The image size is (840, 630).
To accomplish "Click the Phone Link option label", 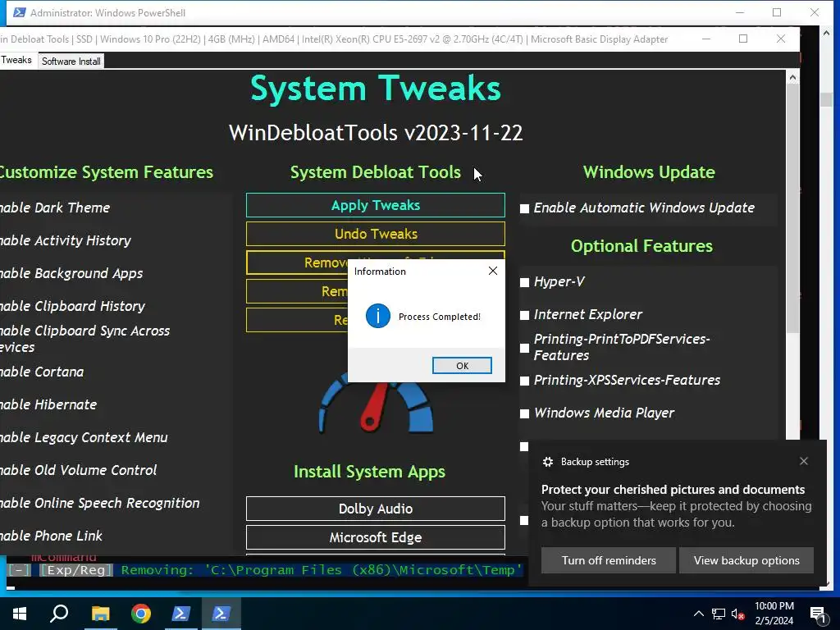I will 51,536.
